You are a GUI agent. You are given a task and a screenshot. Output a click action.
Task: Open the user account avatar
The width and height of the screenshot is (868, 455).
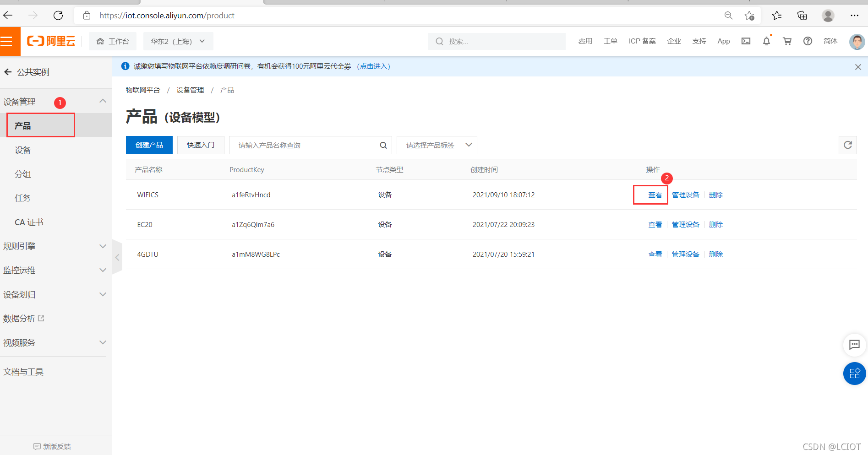(x=857, y=41)
